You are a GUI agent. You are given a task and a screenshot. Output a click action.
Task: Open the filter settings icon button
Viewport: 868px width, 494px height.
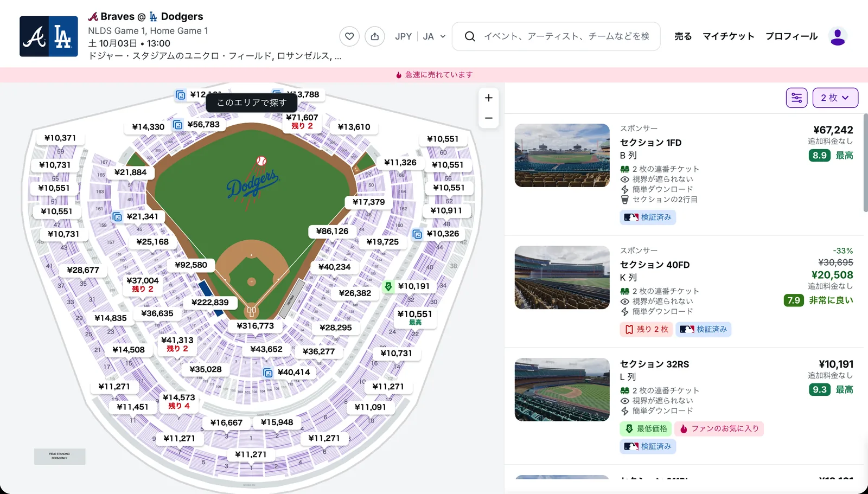[796, 98]
